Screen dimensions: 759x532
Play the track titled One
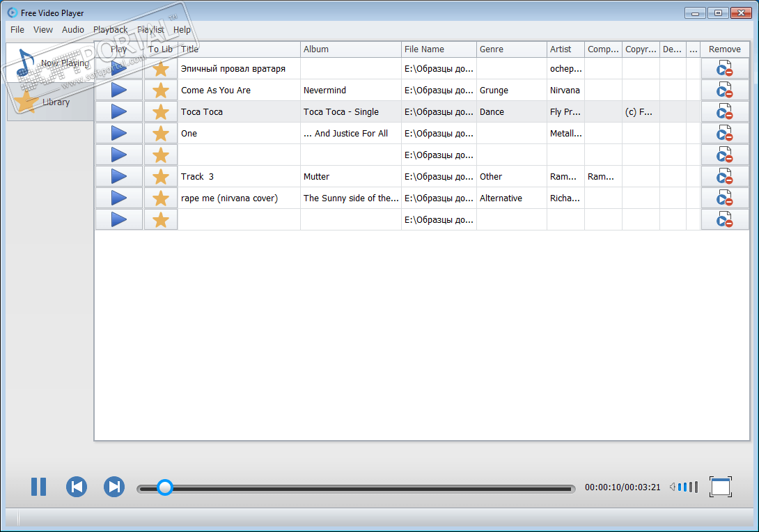point(119,133)
